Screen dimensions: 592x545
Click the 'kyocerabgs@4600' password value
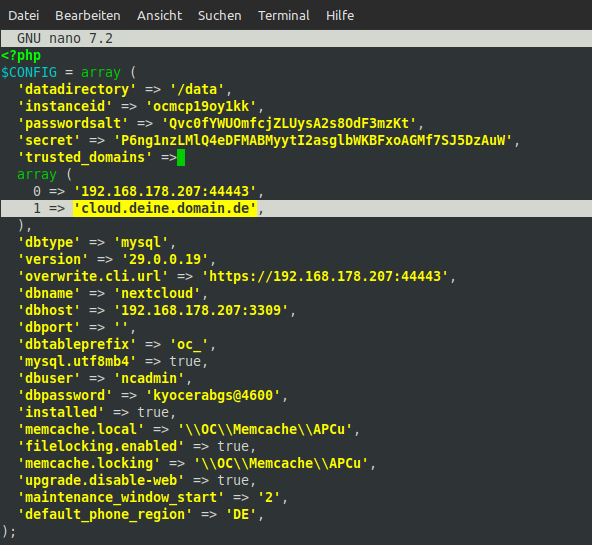213,395
